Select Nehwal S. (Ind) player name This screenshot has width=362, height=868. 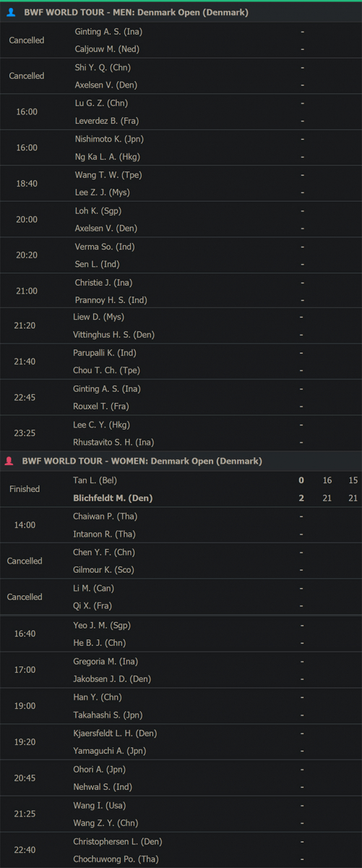pyautogui.click(x=103, y=787)
